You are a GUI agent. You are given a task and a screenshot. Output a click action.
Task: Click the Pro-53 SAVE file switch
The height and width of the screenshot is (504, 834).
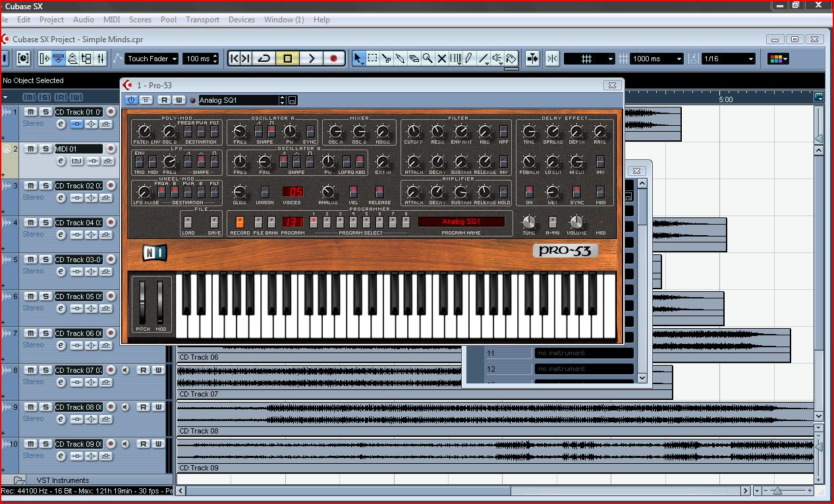click(x=214, y=221)
